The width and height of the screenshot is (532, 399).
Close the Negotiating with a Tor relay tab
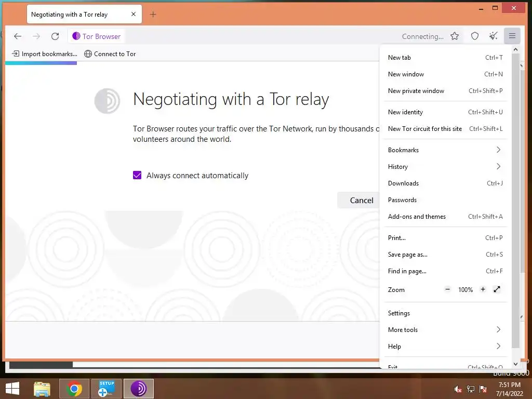point(134,14)
